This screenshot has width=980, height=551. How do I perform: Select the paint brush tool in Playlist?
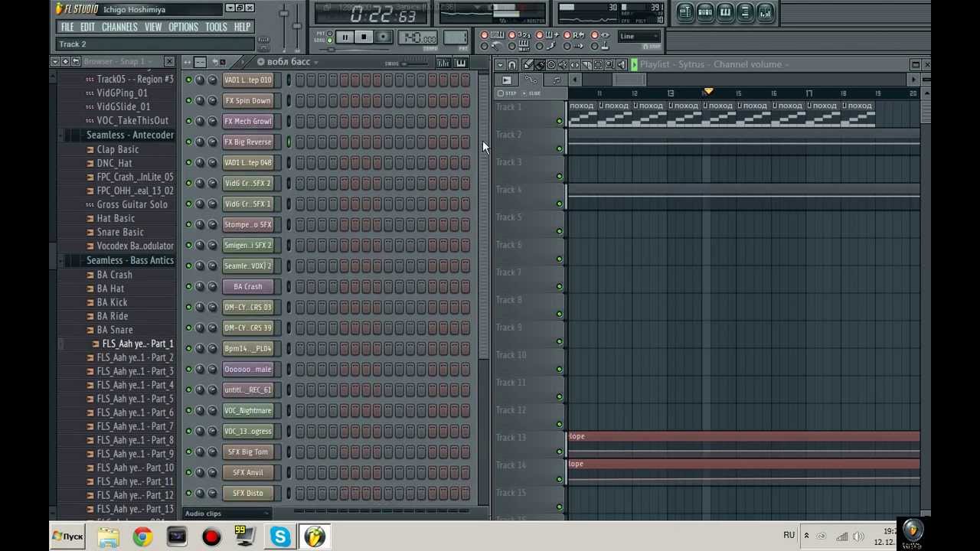[539, 64]
